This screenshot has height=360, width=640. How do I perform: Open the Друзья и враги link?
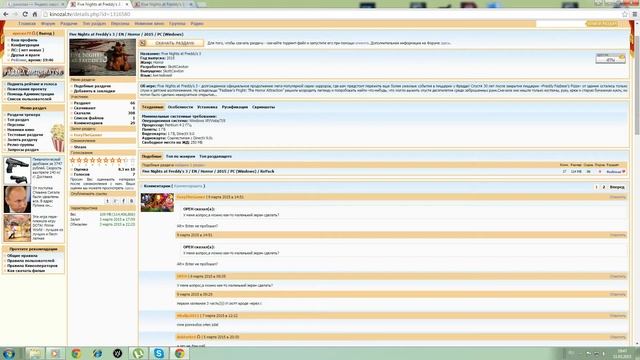click(x=25, y=55)
